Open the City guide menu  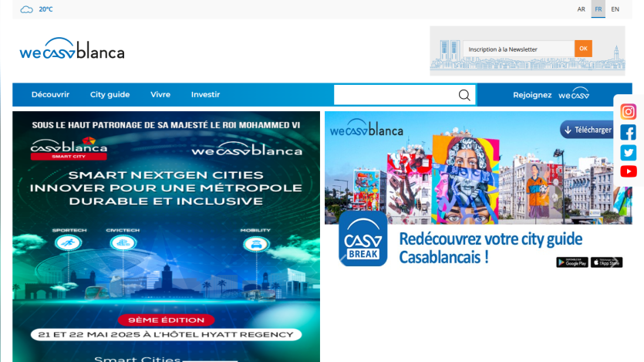(110, 94)
